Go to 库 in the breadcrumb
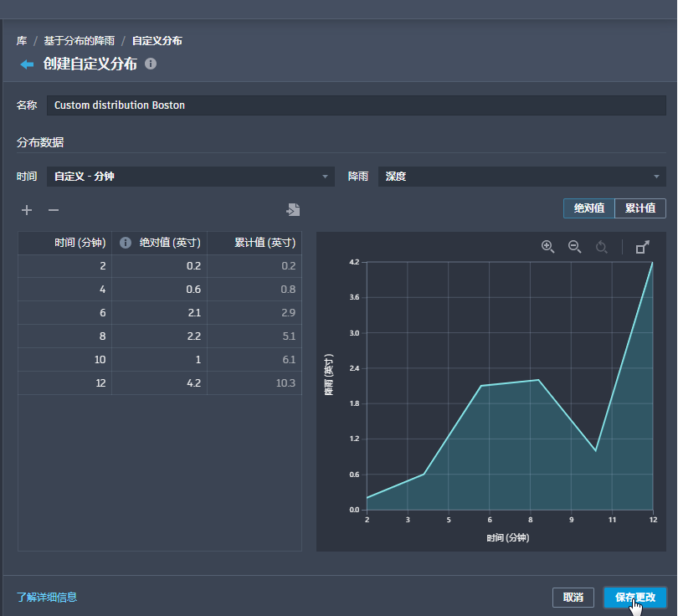Viewport: 678px width, 616px height. 22,41
